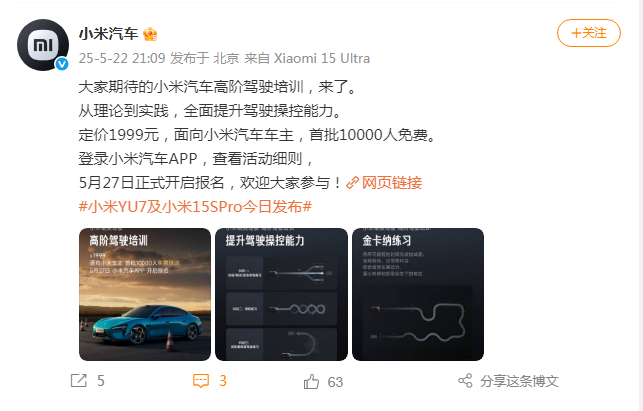Click the Xiaomi 15 Ultra source text

tap(322, 58)
